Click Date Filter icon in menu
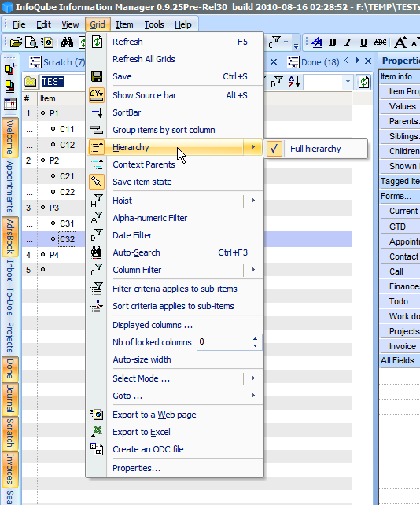Image resolution: width=420 pixels, height=505 pixels. [x=97, y=235]
